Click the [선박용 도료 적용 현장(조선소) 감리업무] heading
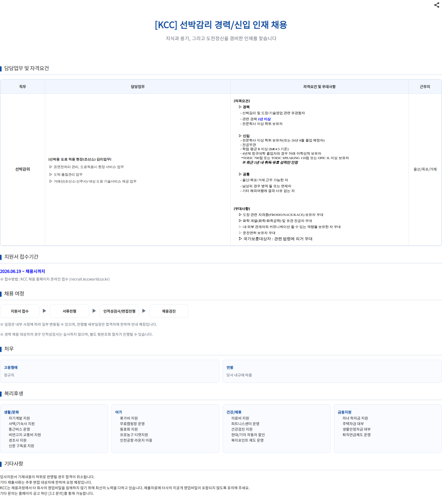The height and width of the screenshot is (504, 442). coord(80,159)
